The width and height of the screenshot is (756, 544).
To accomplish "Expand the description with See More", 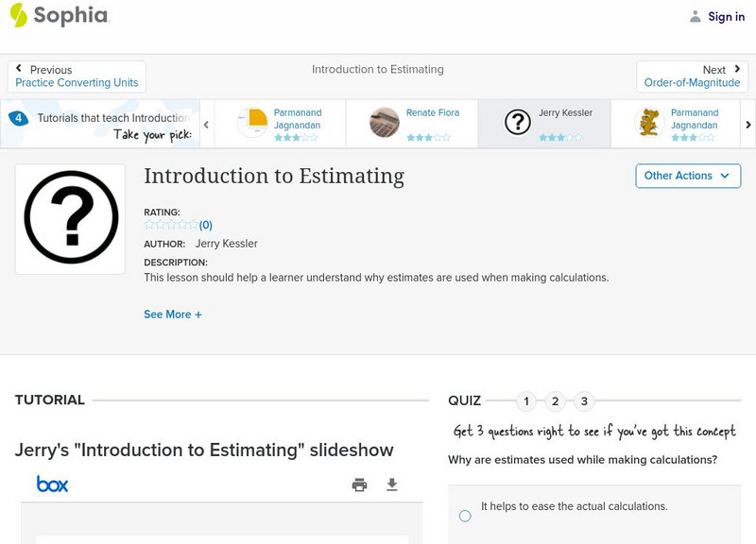I will [173, 314].
